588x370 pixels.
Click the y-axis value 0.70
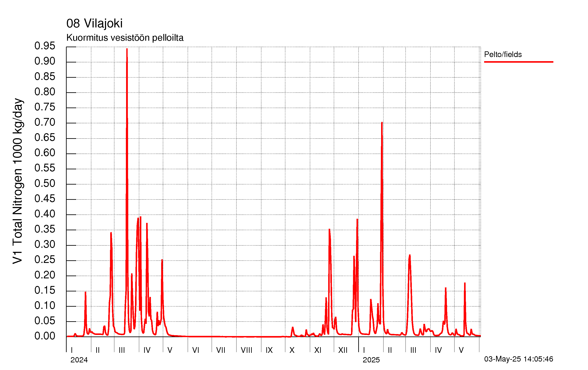pos(45,122)
